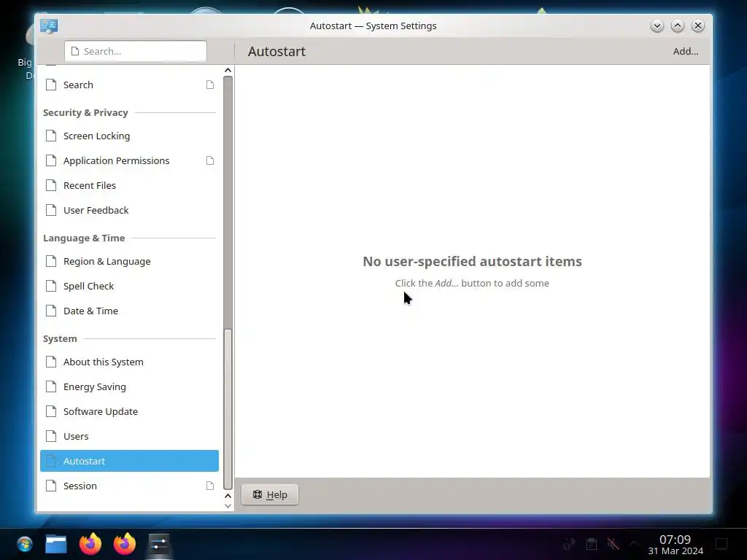Launch the Firefox icon beside the file manager
Image resolution: width=747 pixels, height=560 pixels.
coord(90,544)
